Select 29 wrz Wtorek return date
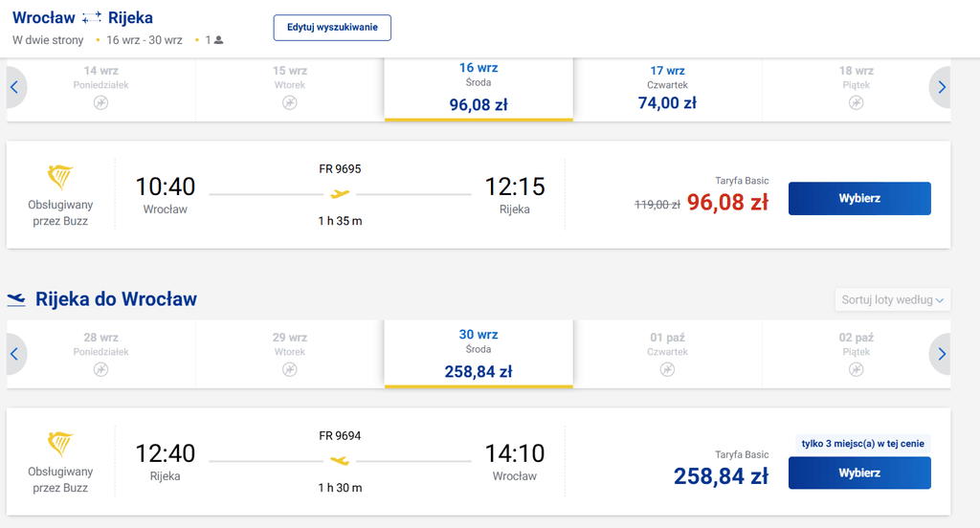The width and height of the screenshot is (980, 528). pyautogui.click(x=289, y=354)
